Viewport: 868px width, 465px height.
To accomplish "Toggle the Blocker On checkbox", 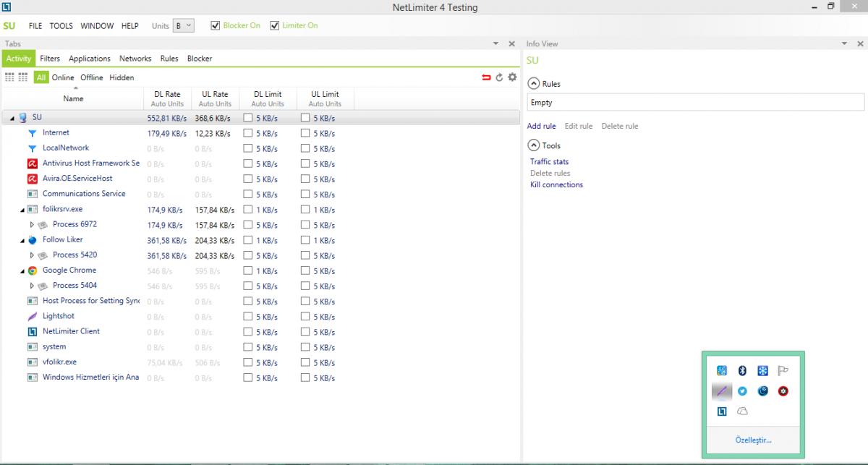I will 216,25.
